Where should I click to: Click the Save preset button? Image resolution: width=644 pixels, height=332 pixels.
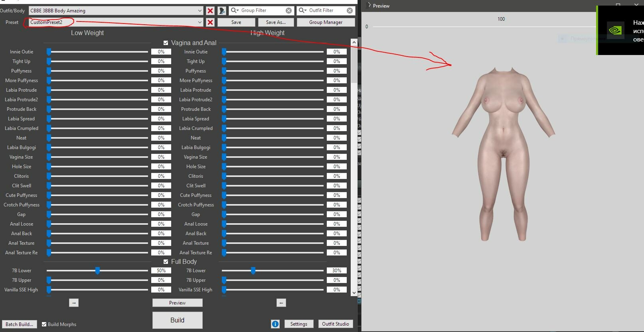236,22
